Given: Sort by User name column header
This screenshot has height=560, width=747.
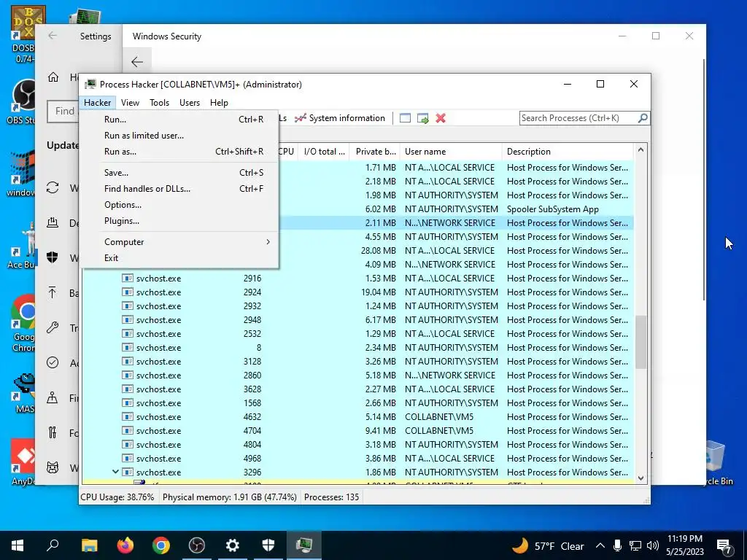Looking at the screenshot, I should click(x=451, y=152).
